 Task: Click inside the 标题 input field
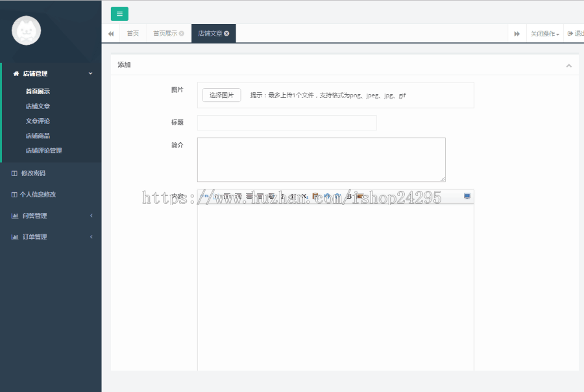click(x=286, y=123)
